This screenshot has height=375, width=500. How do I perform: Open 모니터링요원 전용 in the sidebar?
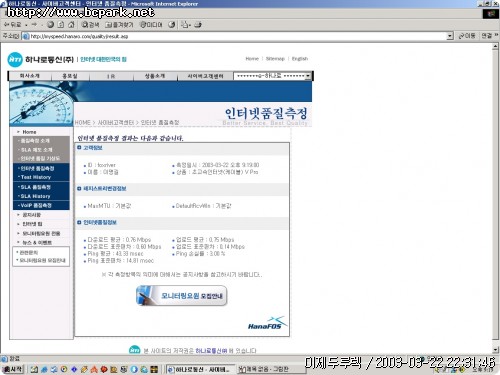click(x=41, y=233)
